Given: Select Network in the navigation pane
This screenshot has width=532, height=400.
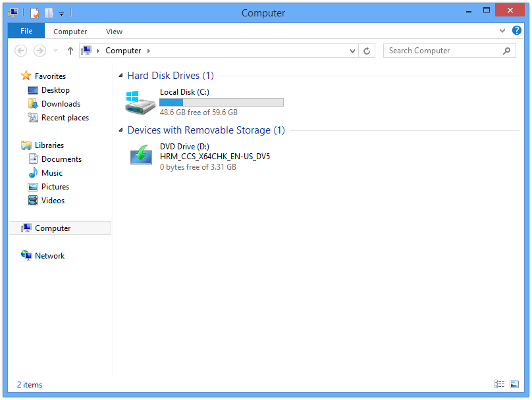Looking at the screenshot, I should [x=49, y=256].
